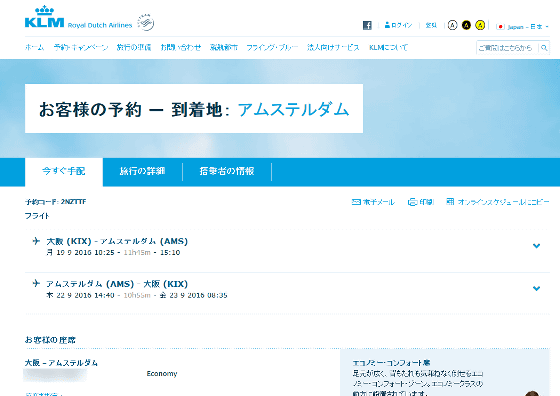Click the ログイン login link with person icon
Viewport: 560px width, 396px height.
pos(398,25)
